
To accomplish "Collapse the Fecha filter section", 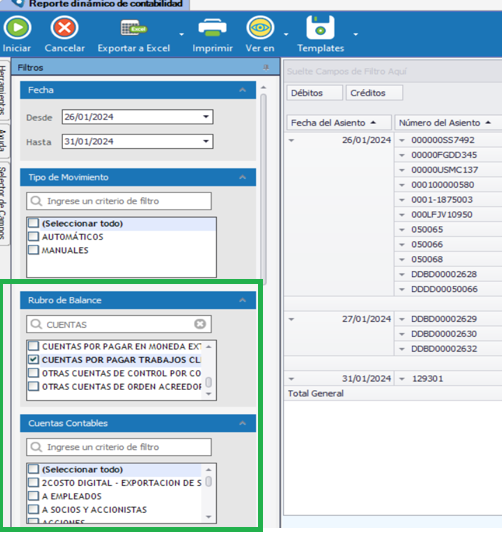I will tap(243, 90).
